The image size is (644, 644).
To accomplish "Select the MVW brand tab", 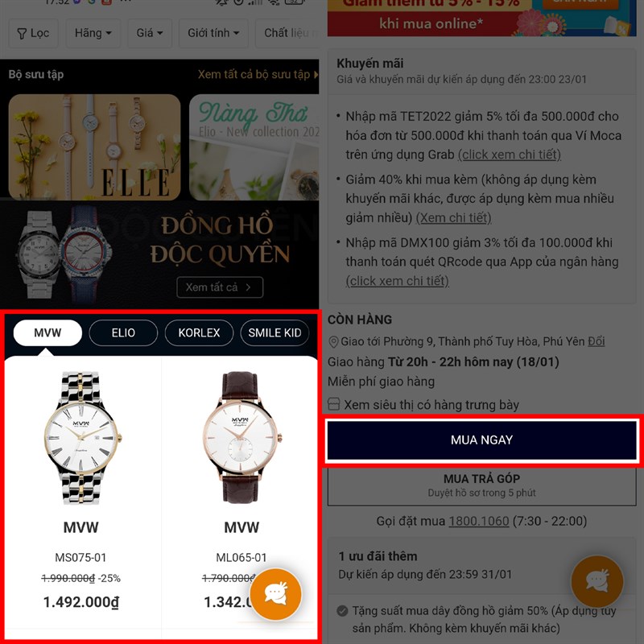I will tap(47, 332).
